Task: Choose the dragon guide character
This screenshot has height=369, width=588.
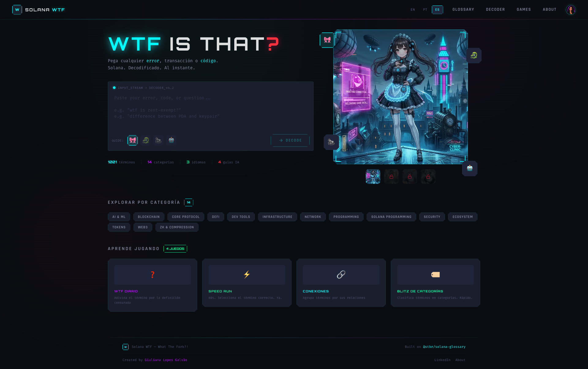Action: coord(145,140)
